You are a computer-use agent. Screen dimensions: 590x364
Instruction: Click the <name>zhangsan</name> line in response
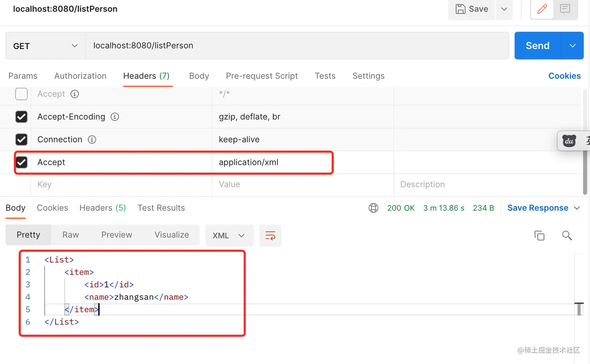[x=136, y=297]
